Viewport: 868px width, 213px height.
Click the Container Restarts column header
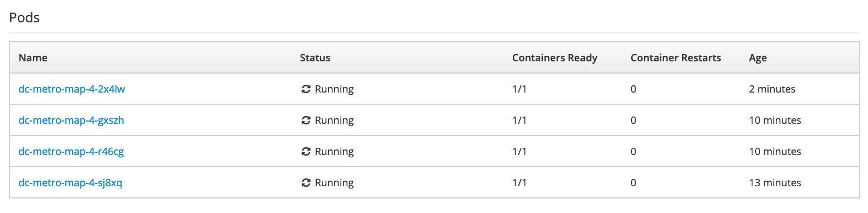point(676,58)
